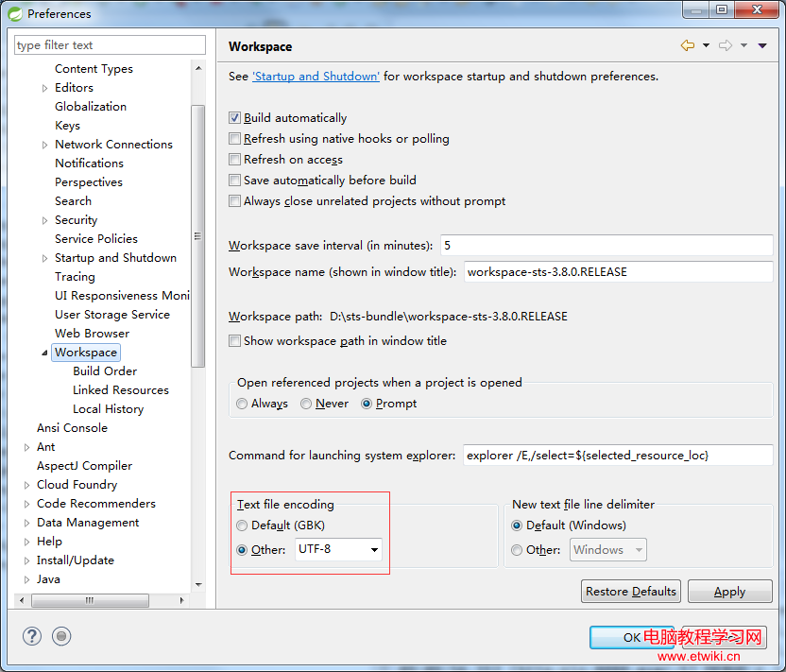Viewport: 786px width, 672px height.
Task: Click the Workspace save interval field
Action: (x=607, y=245)
